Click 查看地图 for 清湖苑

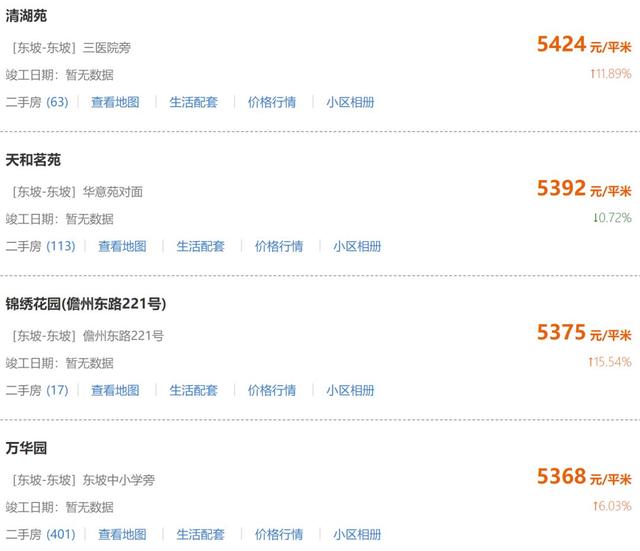click(x=115, y=102)
